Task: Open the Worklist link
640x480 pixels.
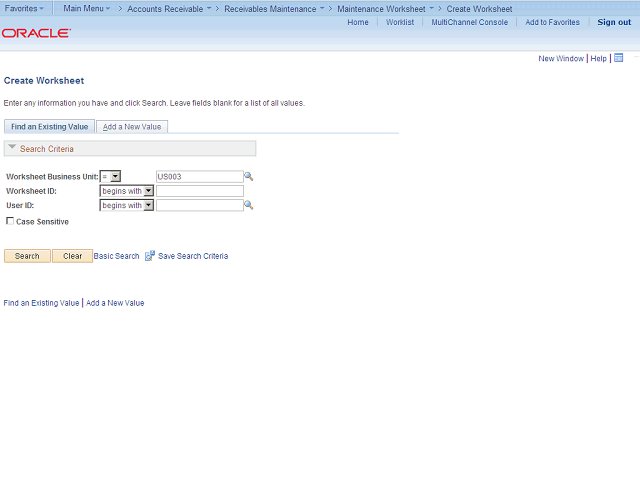Action: [x=400, y=22]
